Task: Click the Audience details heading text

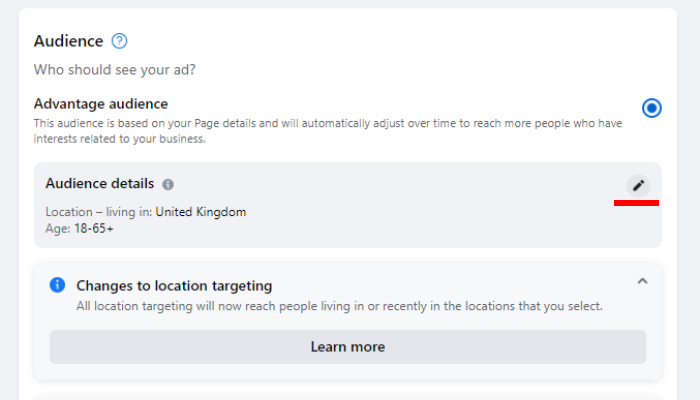Action: click(x=100, y=184)
